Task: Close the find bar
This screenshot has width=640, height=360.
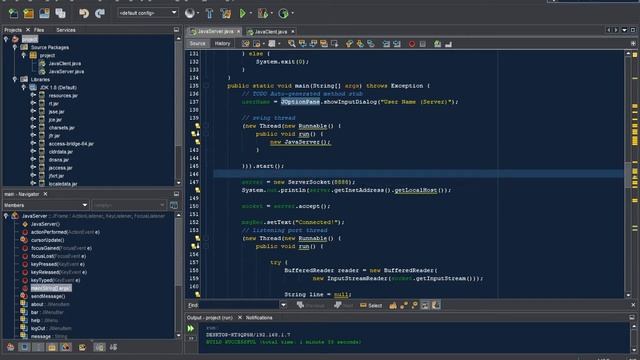Action: tap(633, 305)
